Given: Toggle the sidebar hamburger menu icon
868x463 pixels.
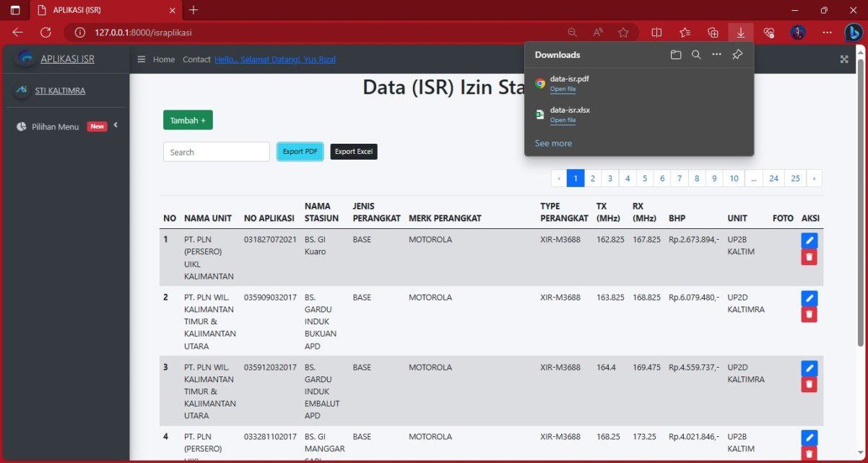Looking at the screenshot, I should [x=142, y=59].
